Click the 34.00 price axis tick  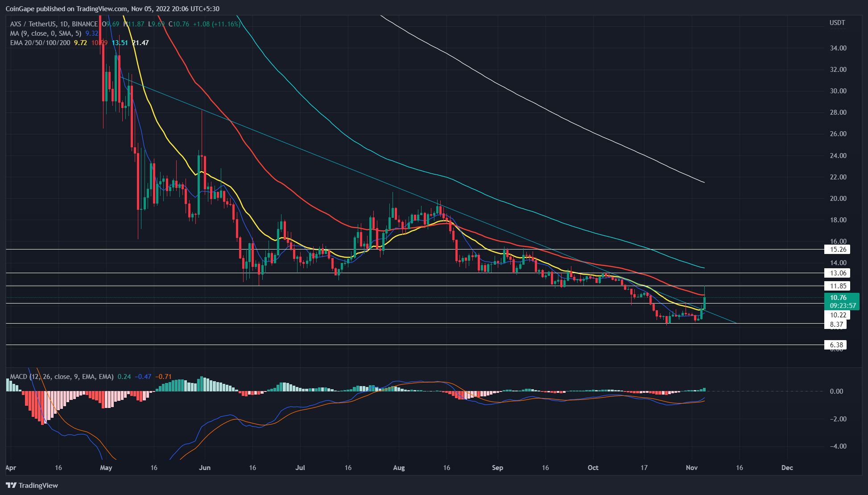tap(838, 48)
